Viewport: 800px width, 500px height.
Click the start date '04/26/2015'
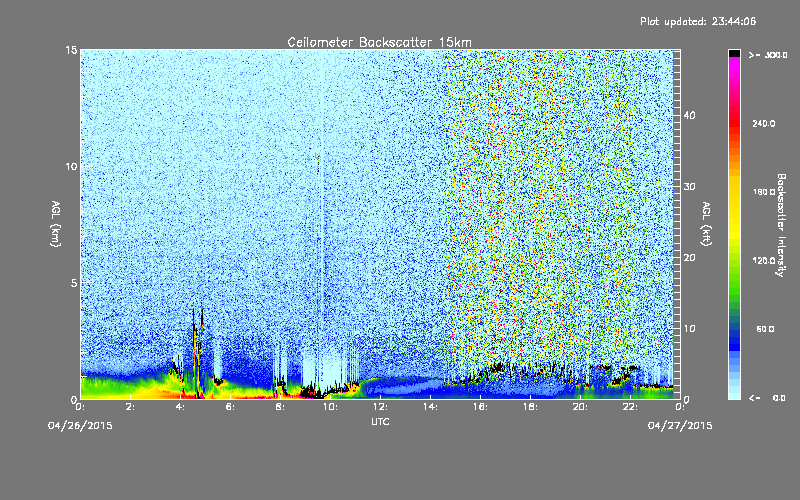coord(80,426)
